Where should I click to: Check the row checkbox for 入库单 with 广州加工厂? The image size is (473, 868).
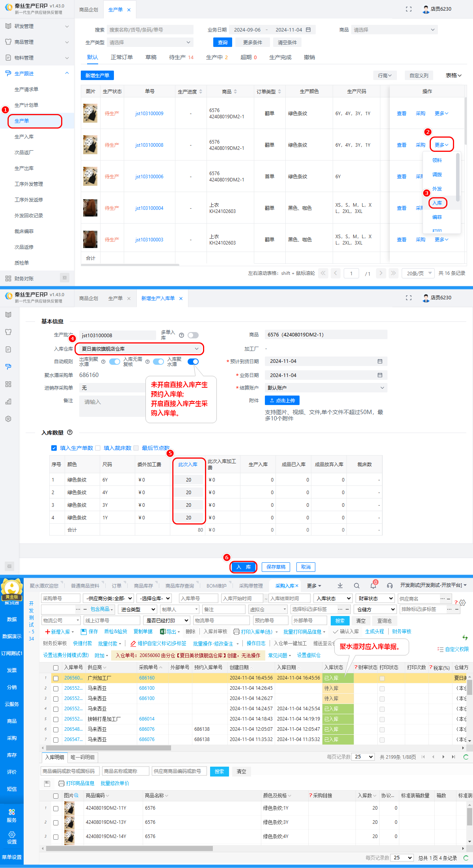[56, 678]
